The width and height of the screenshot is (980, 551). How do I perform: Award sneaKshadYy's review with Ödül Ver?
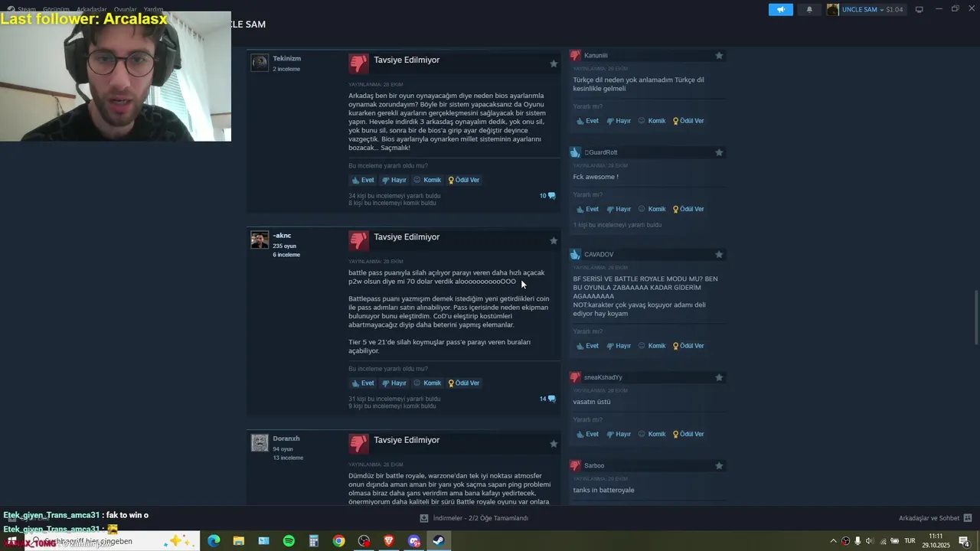[x=688, y=434]
